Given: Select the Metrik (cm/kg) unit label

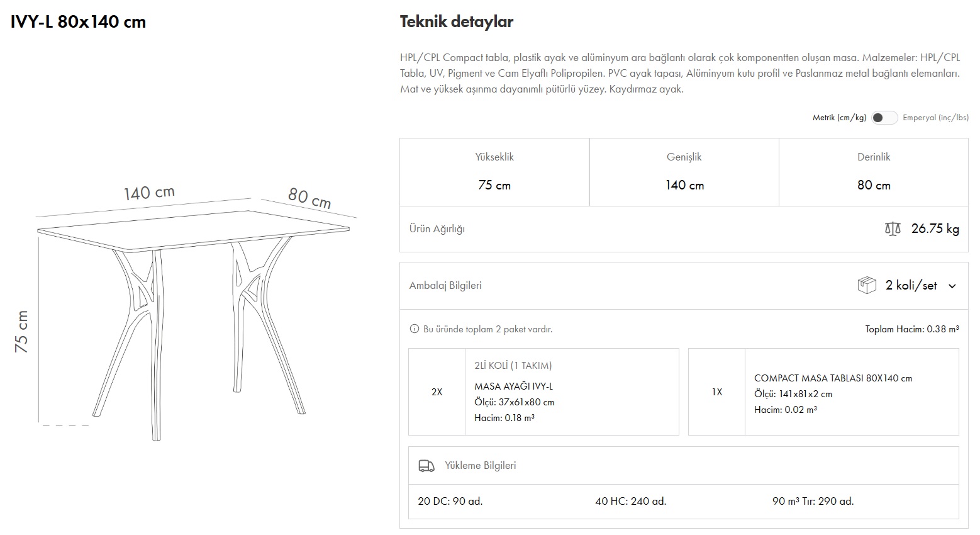Looking at the screenshot, I should (x=839, y=118).
